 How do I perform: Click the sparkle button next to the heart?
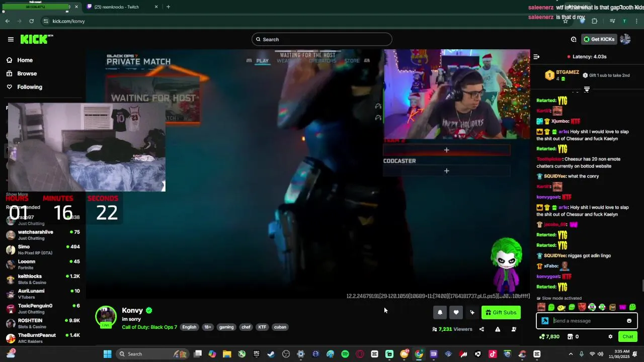(x=472, y=313)
